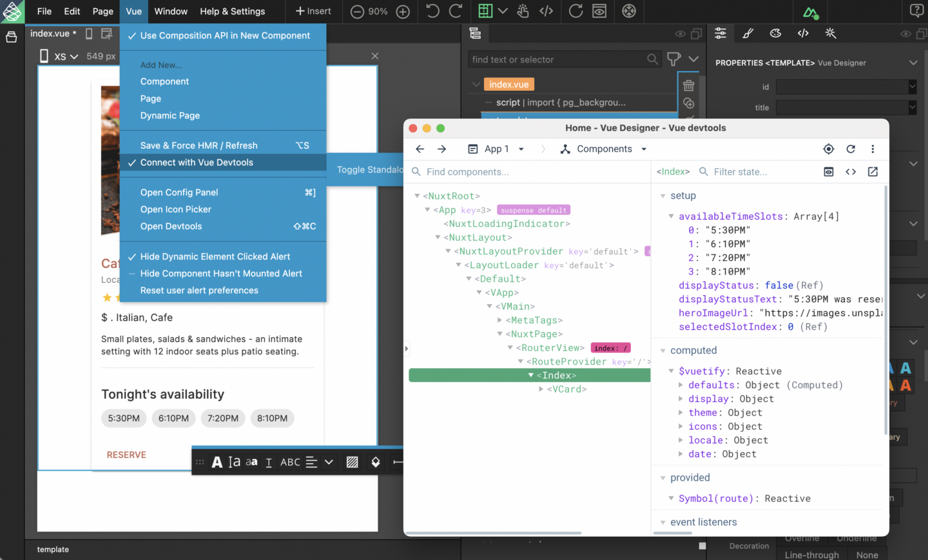Select the component inspector crosshair in Vue devtools
The height and width of the screenshot is (560, 928).
click(x=829, y=149)
